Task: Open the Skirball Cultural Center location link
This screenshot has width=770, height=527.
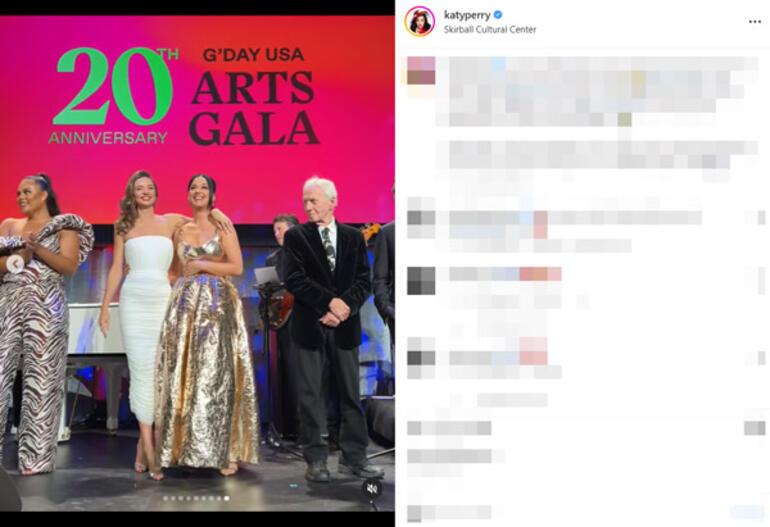Action: coord(490,29)
